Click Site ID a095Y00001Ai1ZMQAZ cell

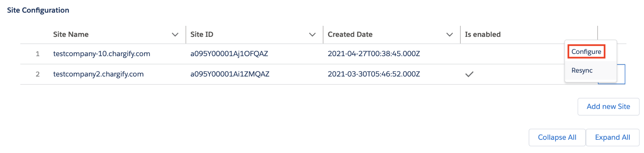pos(230,74)
